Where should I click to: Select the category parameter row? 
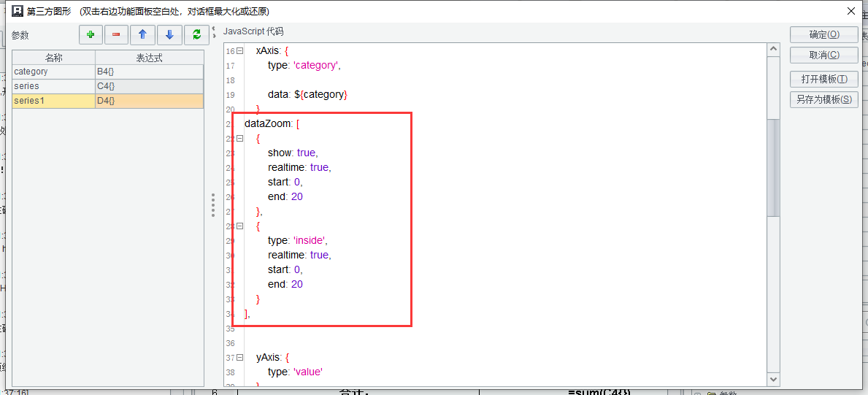coord(53,72)
